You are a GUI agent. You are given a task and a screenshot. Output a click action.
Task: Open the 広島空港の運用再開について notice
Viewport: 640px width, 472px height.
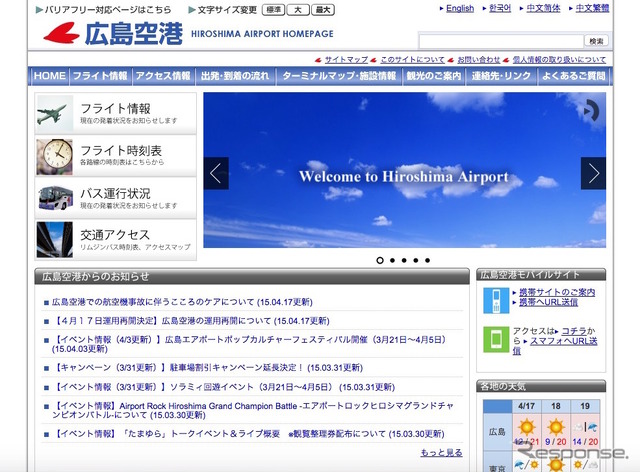[191, 321]
